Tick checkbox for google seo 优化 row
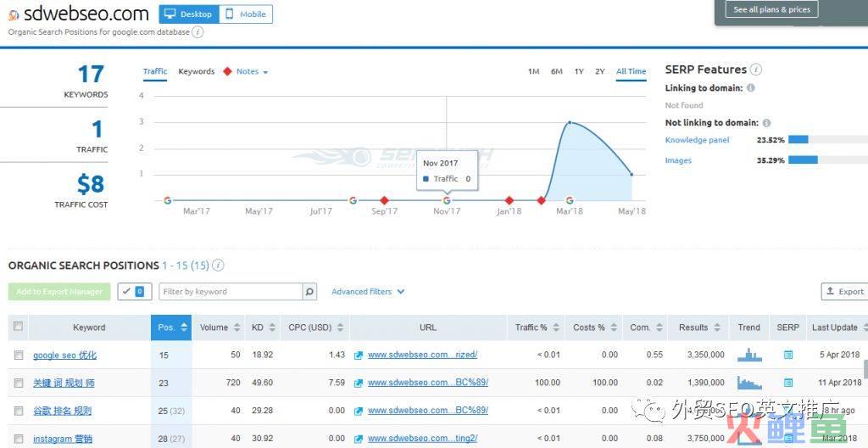 click(x=19, y=355)
